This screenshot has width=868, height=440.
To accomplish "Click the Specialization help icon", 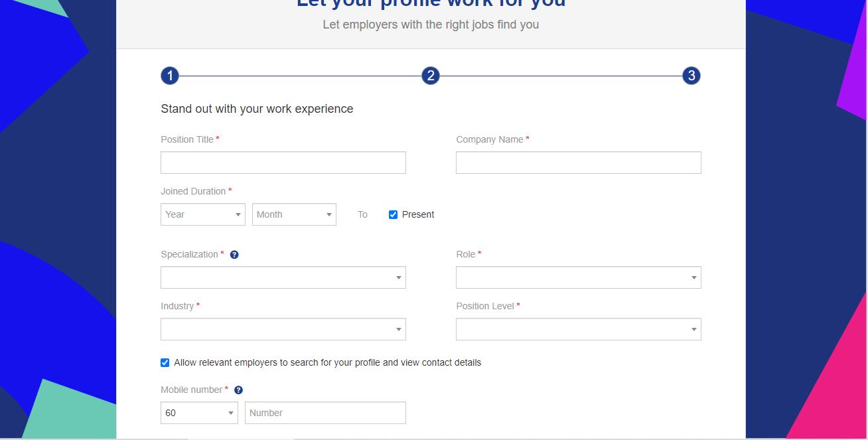I will pos(234,254).
